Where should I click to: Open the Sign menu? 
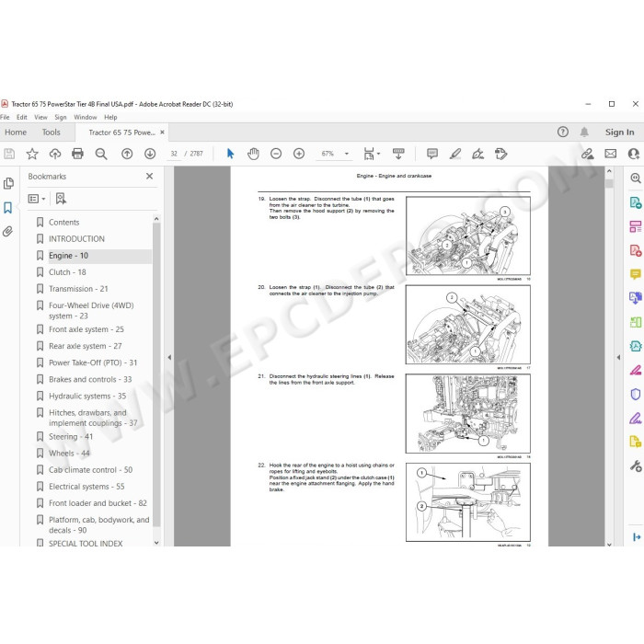point(61,118)
